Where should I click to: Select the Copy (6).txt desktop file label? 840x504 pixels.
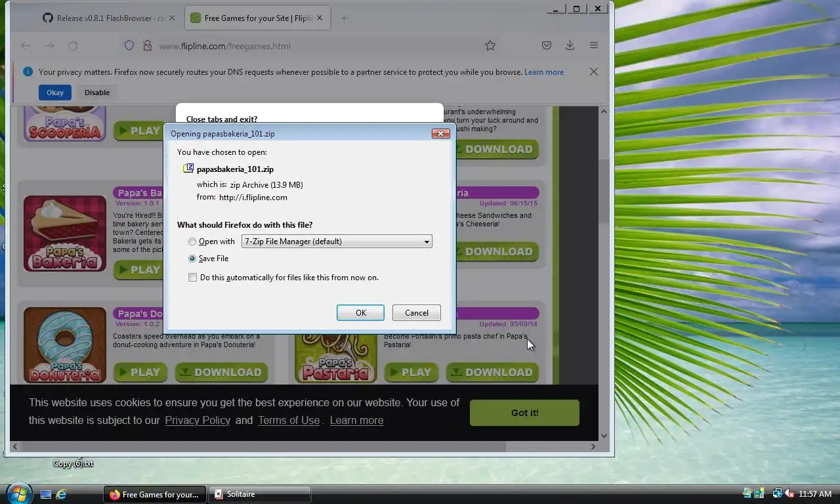[73, 463]
